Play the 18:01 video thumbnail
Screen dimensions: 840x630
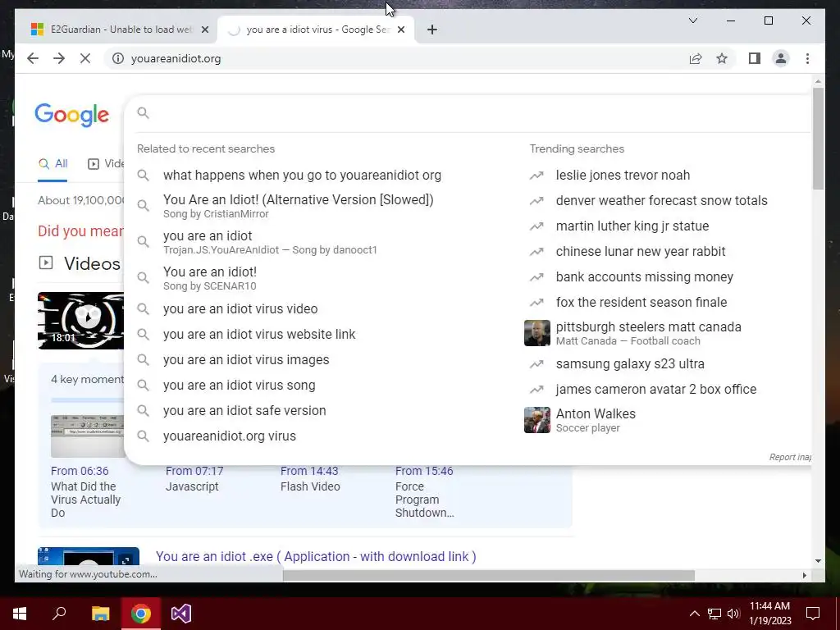[x=81, y=321]
